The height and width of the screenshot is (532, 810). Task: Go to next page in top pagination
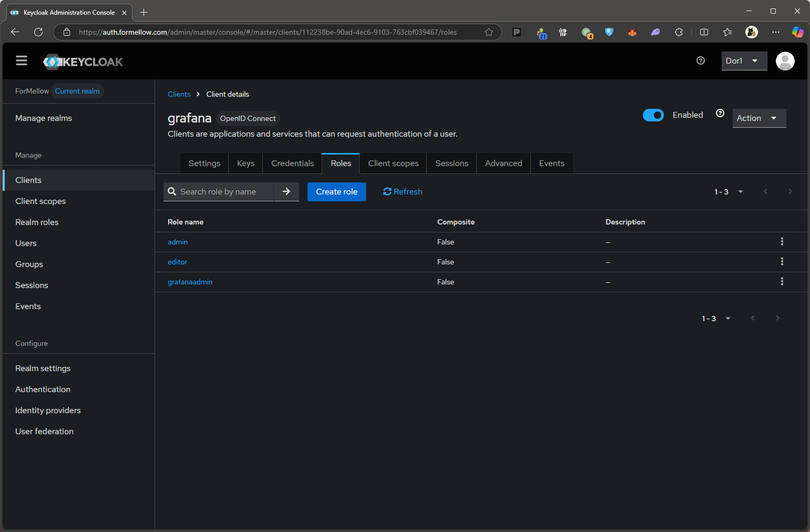(x=790, y=191)
